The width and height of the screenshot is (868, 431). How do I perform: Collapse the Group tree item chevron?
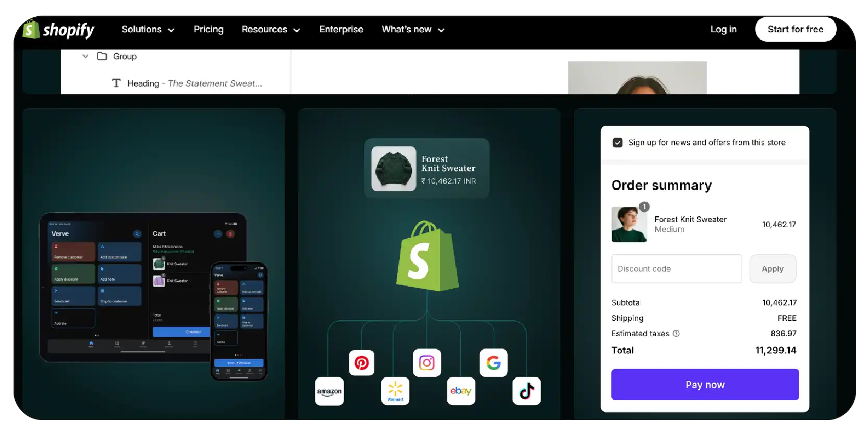[85, 56]
